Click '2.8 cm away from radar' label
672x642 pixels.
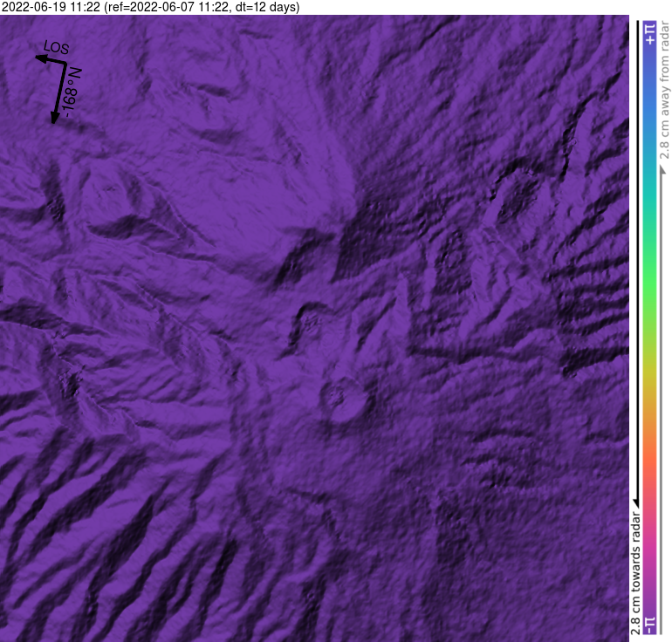click(x=664, y=91)
